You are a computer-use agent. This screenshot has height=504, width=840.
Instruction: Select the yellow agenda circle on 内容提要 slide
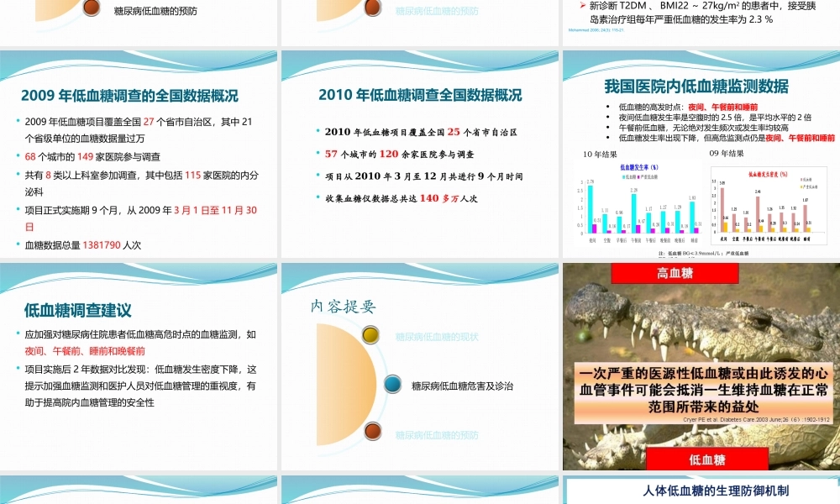(x=370, y=335)
